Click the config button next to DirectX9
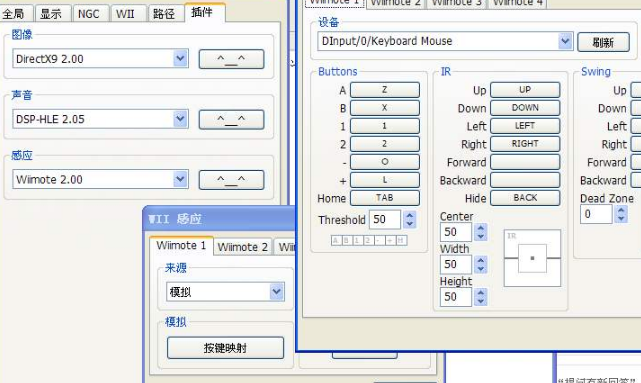This screenshot has width=641, height=383. [231, 59]
